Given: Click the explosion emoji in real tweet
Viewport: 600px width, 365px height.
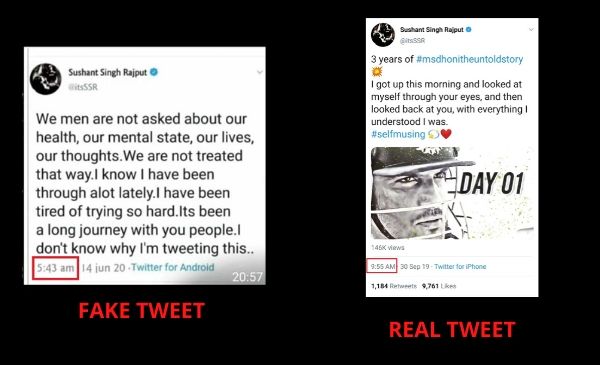Looking at the screenshot, I should 377,72.
